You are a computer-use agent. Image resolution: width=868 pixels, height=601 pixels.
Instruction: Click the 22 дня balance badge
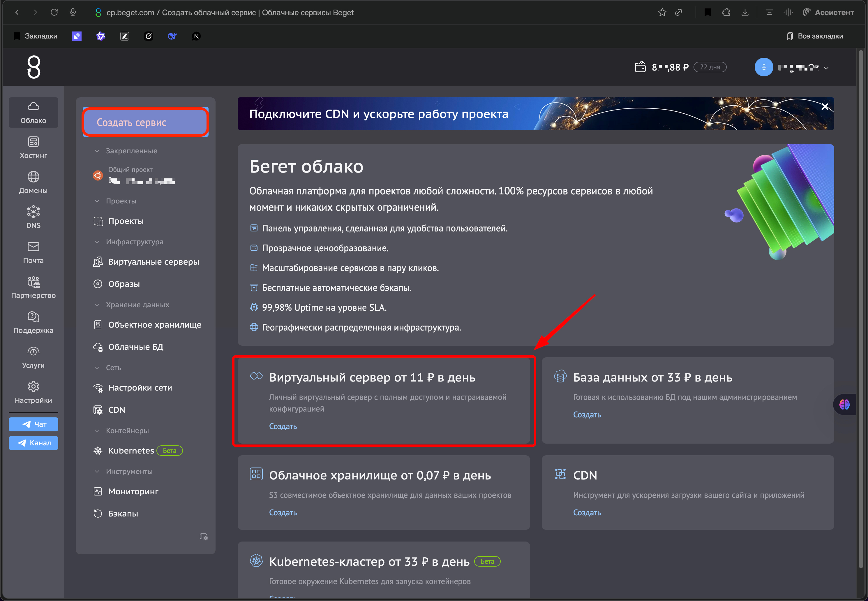[x=710, y=67]
